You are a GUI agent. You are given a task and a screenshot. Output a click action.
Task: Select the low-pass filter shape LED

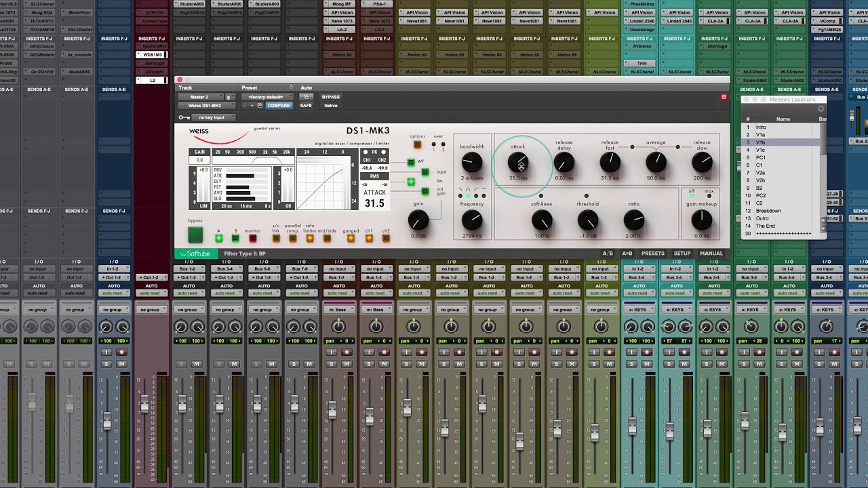[x=460, y=196]
